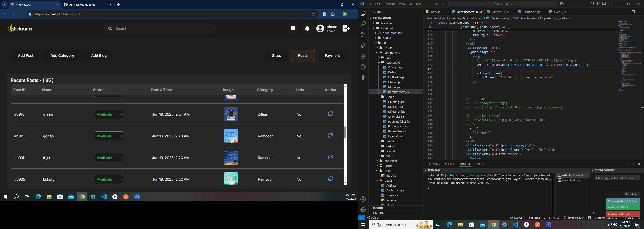Reload the localhost dashboard page
This screenshot has width=644, height=229.
pos(21,14)
